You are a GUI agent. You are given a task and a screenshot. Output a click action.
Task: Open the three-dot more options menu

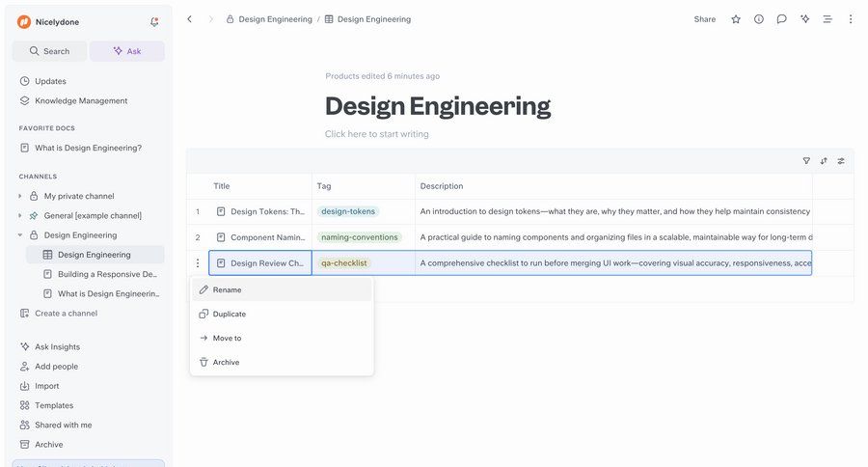pos(850,19)
